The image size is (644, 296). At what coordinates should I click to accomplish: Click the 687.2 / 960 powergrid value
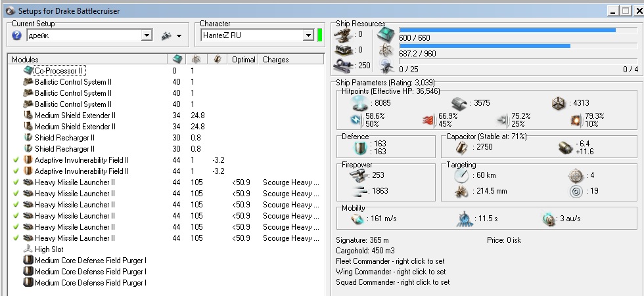click(x=417, y=54)
